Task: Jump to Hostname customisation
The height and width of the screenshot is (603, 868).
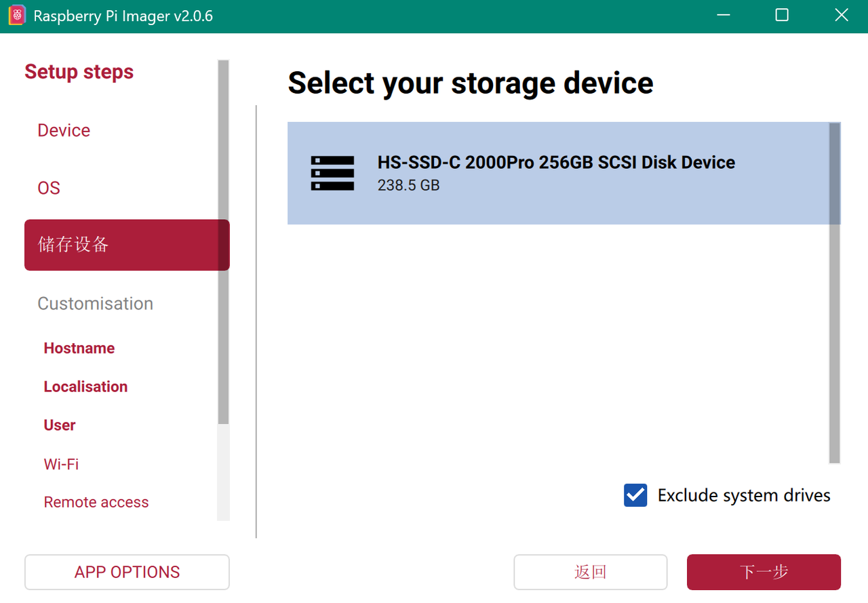Action: (x=79, y=348)
